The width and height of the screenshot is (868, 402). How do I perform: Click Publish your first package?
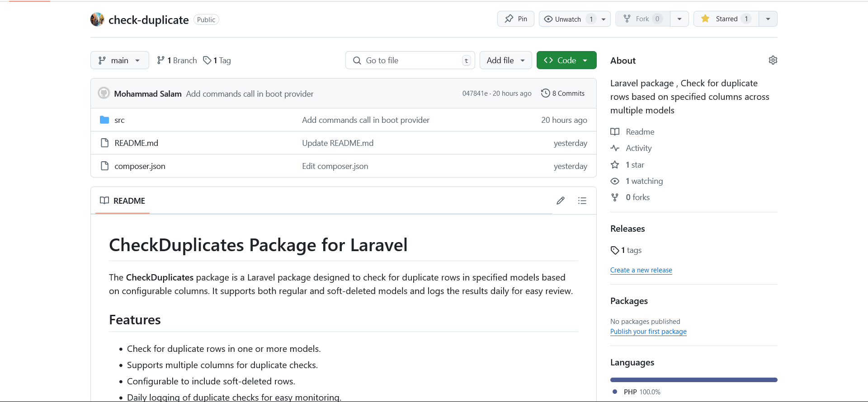[648, 332]
